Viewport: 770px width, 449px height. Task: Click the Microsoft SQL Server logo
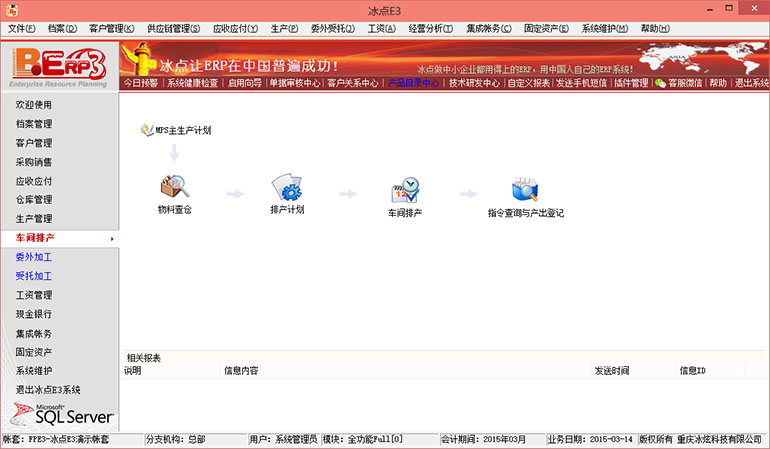(62, 415)
